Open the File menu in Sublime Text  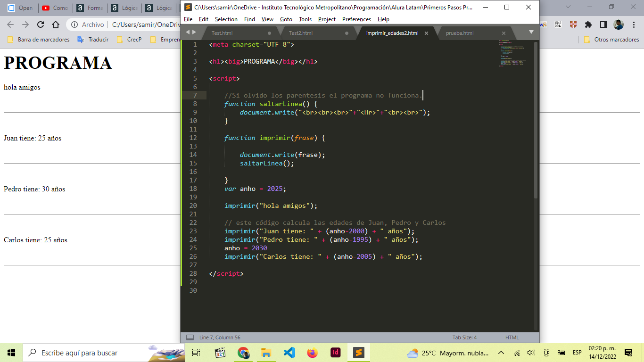click(x=188, y=19)
